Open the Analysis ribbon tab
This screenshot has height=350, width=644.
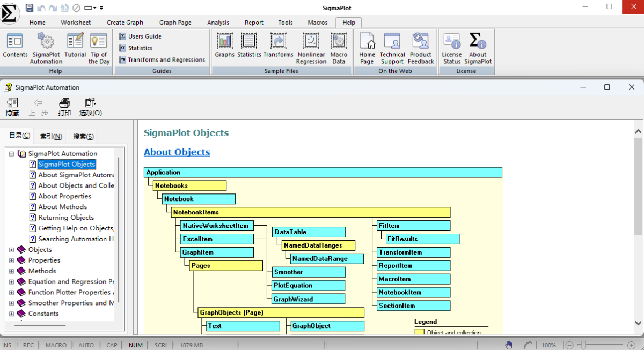click(x=218, y=23)
